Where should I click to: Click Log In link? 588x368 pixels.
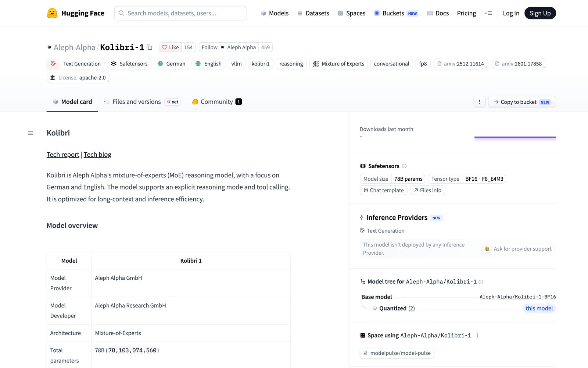(x=511, y=13)
